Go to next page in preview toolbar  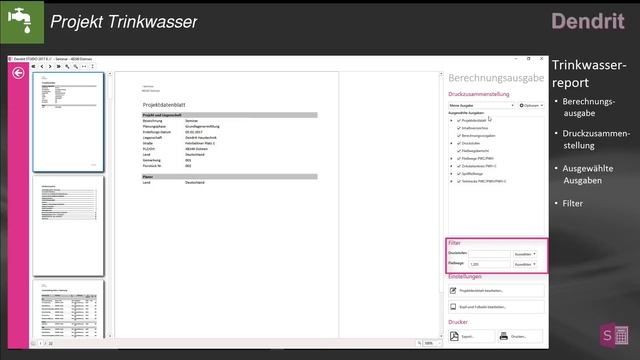point(50,66)
